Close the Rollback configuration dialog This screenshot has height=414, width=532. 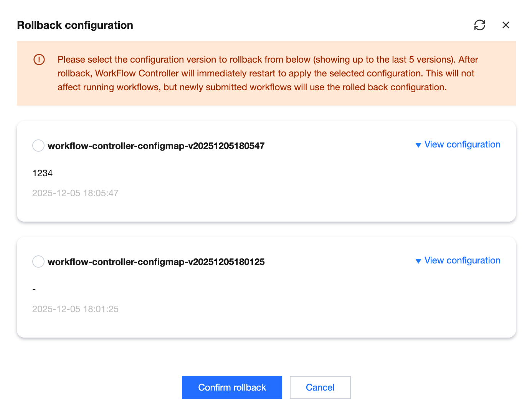[x=506, y=25]
